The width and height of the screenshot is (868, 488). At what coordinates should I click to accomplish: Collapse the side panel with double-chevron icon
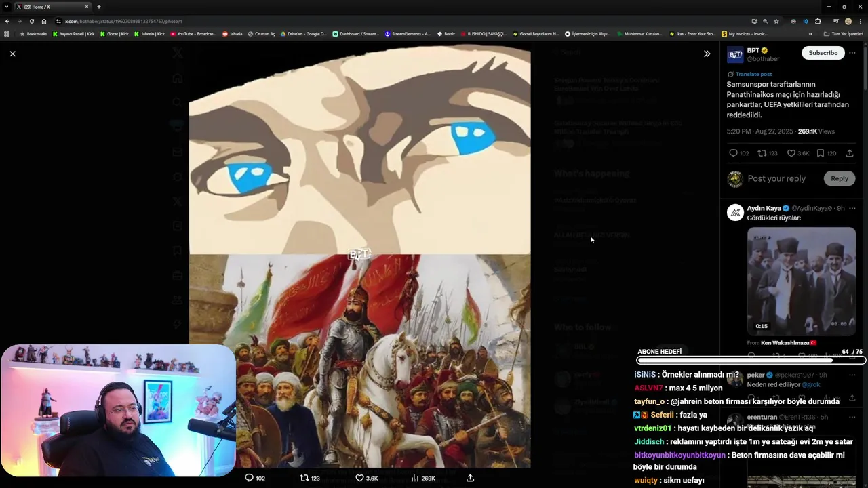(707, 54)
